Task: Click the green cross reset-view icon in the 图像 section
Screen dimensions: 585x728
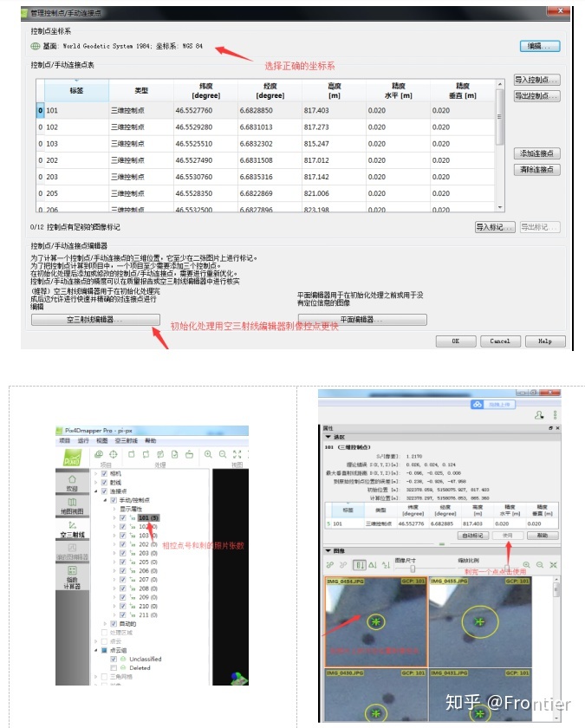Action: click(554, 564)
